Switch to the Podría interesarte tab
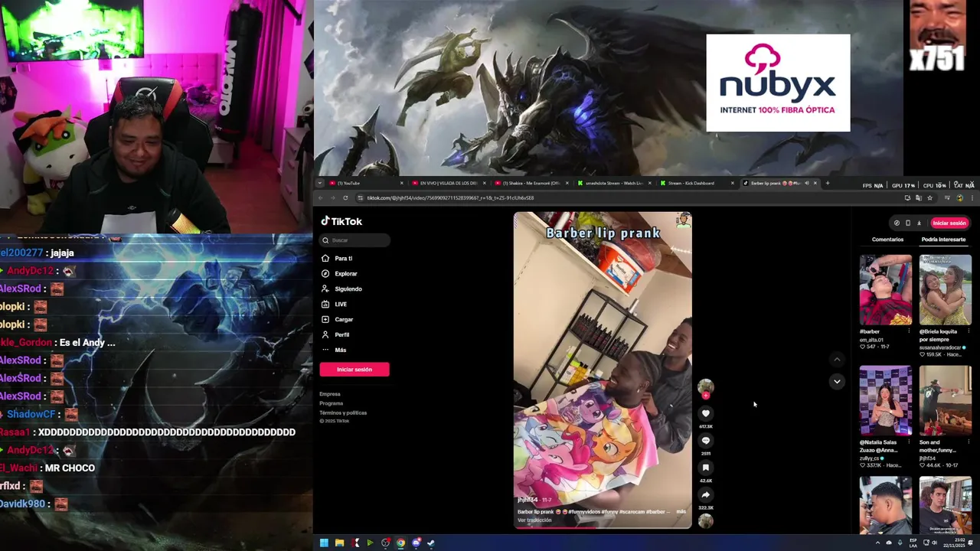 click(x=943, y=240)
